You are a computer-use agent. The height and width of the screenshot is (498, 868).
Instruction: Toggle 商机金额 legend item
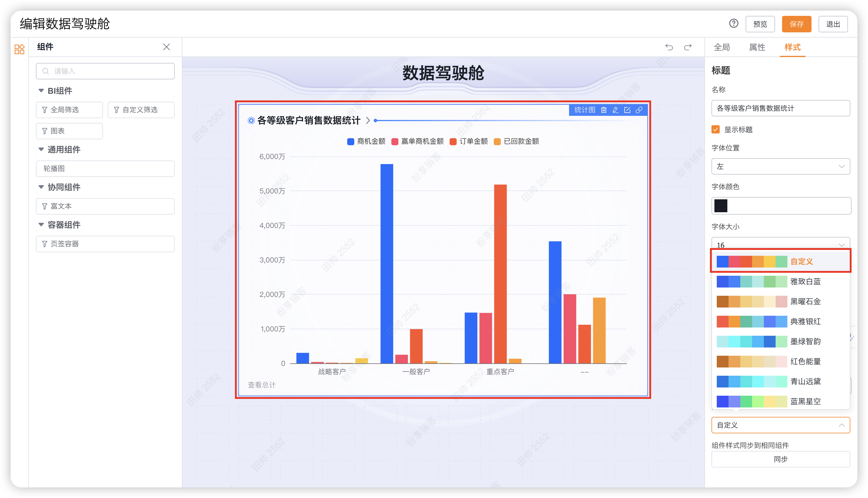366,142
